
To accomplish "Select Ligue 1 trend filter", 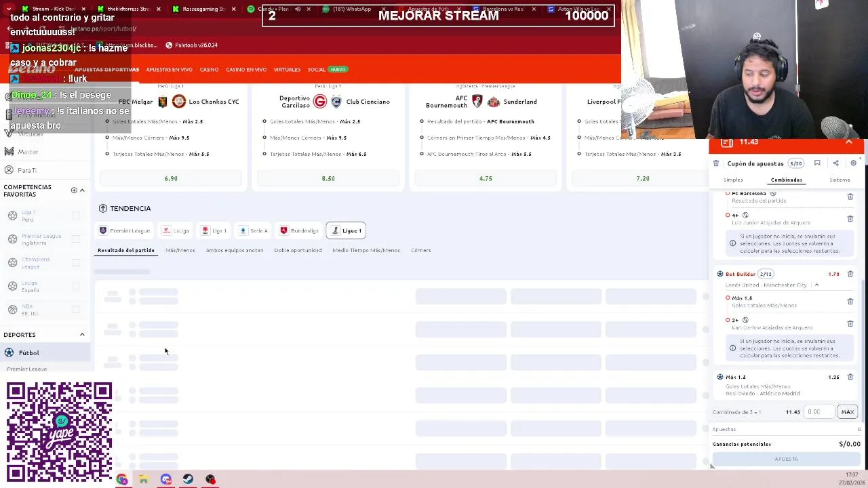I will tap(346, 230).
